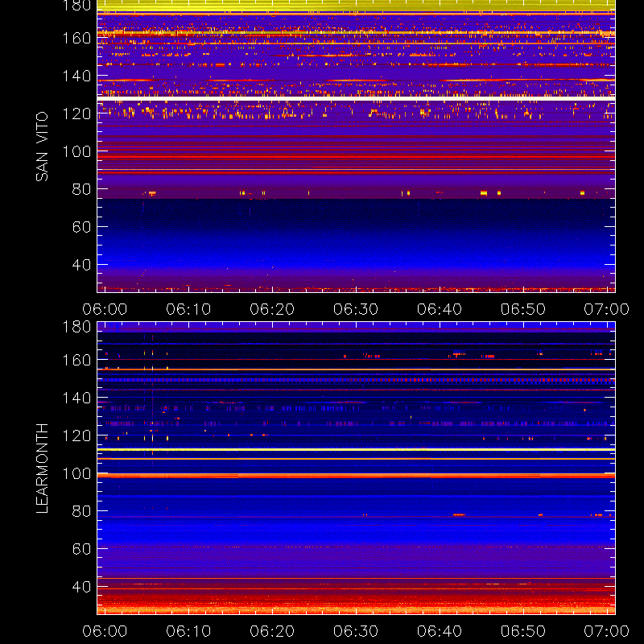The image size is (644, 644).
Task: Select 60 tick label on San Vito axis
Action: (x=81, y=227)
